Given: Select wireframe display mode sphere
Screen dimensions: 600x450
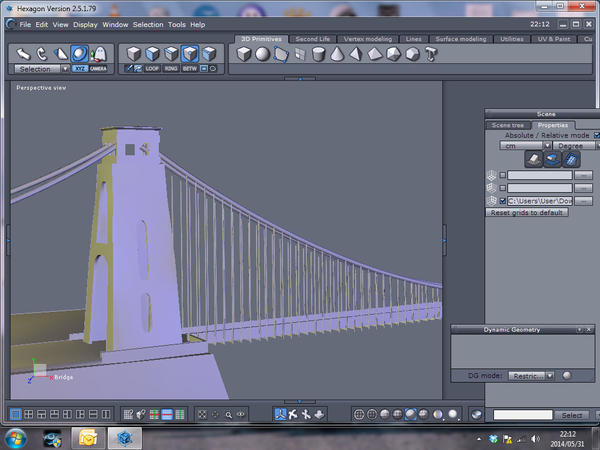Looking at the screenshot, I should pos(359,414).
